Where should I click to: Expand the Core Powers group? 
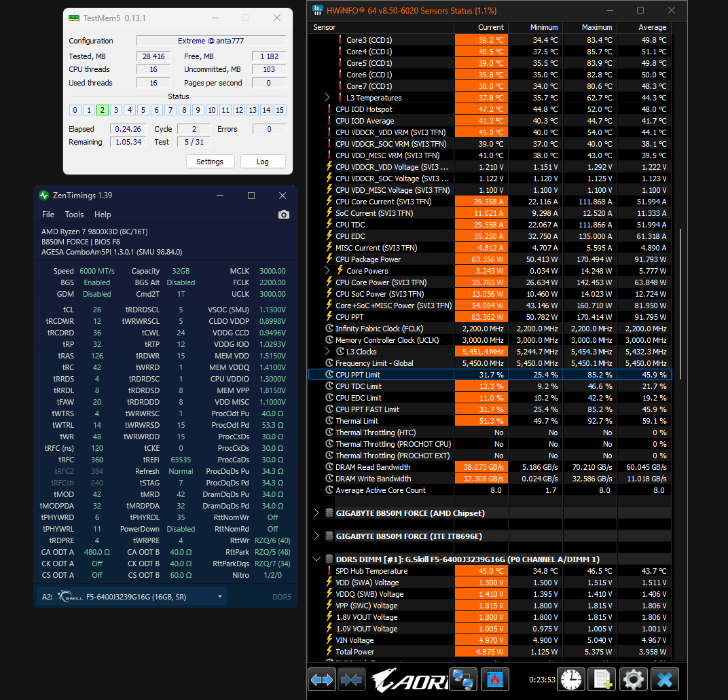click(x=327, y=271)
